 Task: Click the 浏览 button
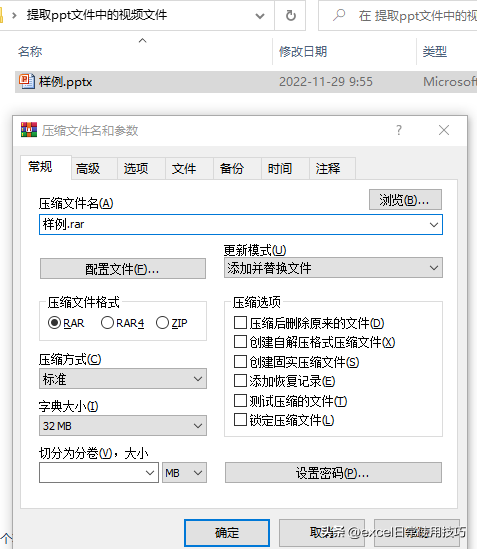tap(405, 200)
